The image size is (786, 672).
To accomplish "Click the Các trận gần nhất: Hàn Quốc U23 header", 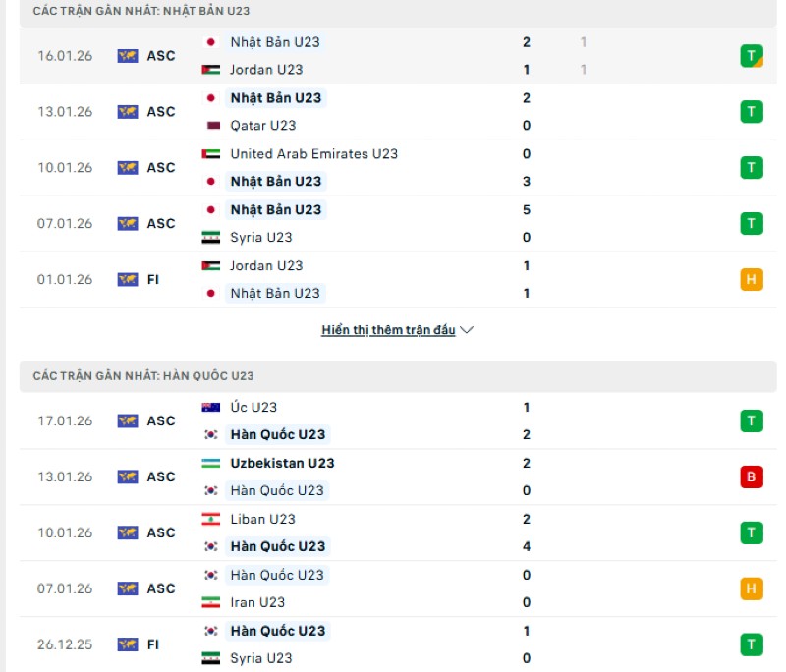I will pyautogui.click(x=143, y=376).
